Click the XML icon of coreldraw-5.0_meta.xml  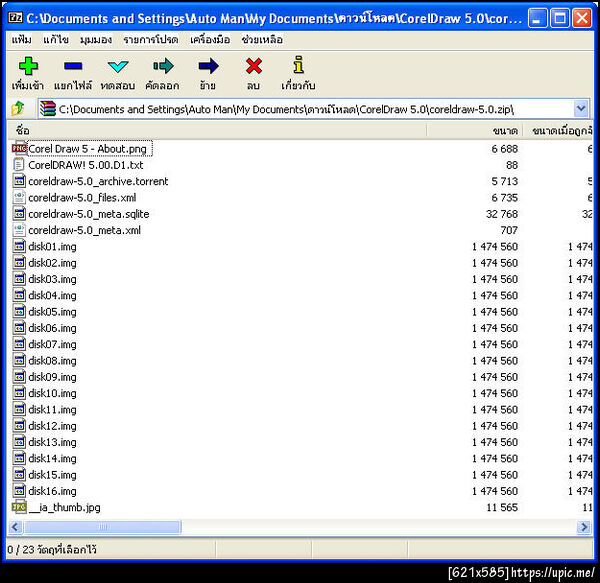[19, 230]
